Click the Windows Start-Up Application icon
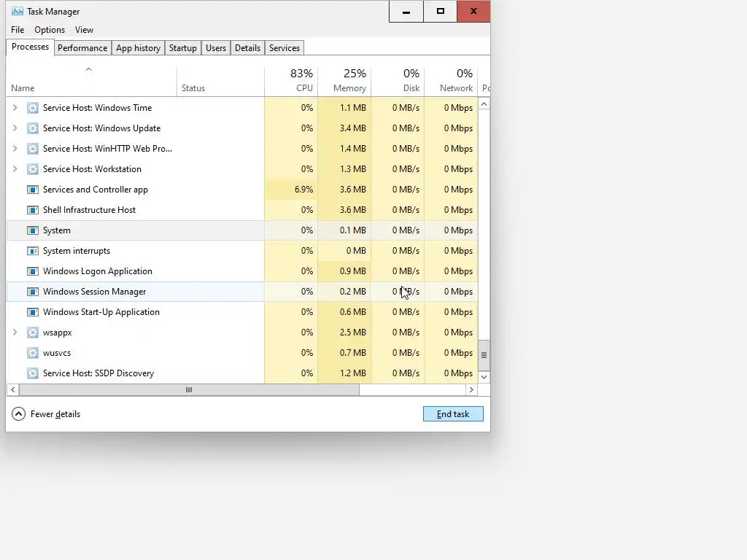The image size is (747, 560). point(32,312)
